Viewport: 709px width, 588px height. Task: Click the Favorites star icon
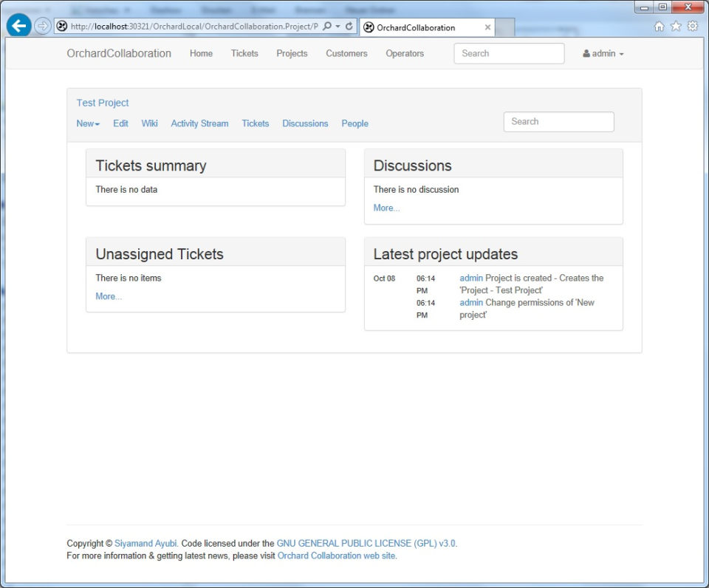(676, 27)
